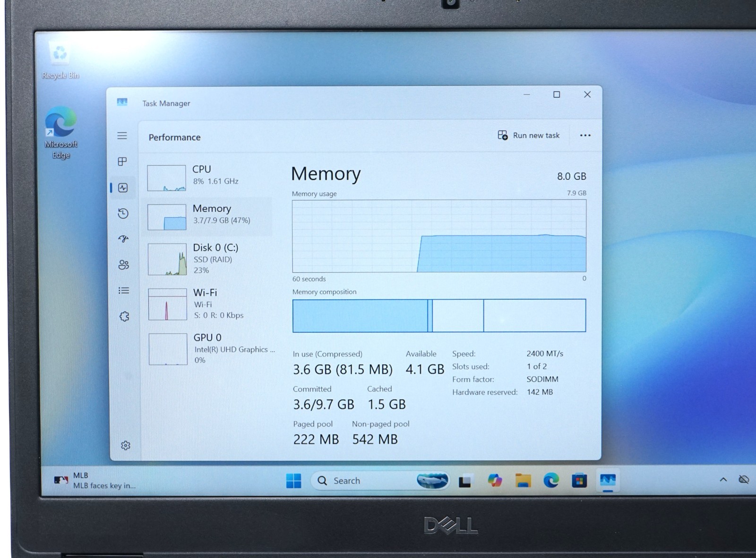Select the CPU performance entry
The width and height of the screenshot is (756, 558).
208,177
